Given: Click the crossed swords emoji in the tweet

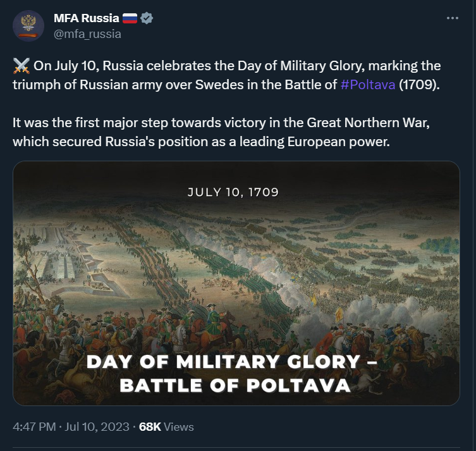Looking at the screenshot, I should tap(21, 66).
